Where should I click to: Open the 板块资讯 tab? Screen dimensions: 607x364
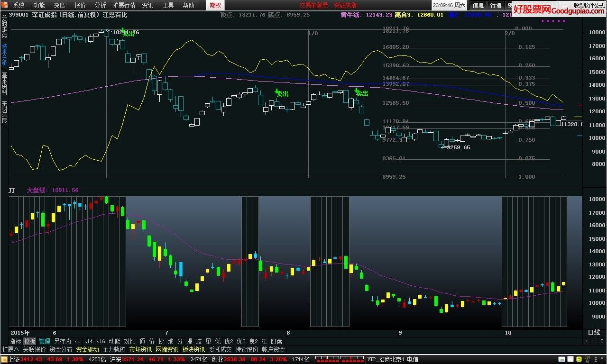click(x=193, y=350)
